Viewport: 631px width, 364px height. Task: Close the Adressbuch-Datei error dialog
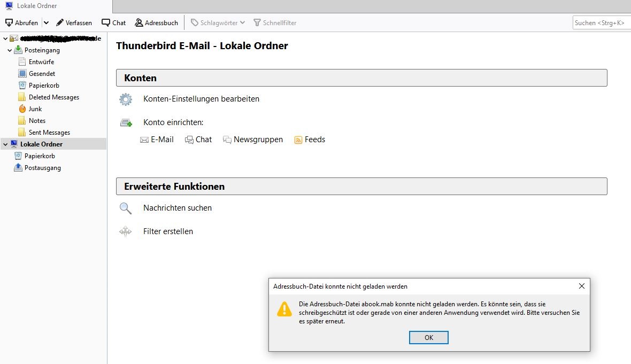click(x=581, y=286)
